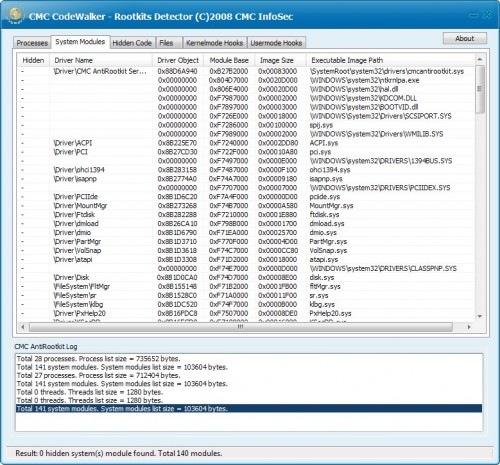Viewport: 500px width, 465px height.
Task: Select the \FileSystem\sr row
Action: click(246, 296)
